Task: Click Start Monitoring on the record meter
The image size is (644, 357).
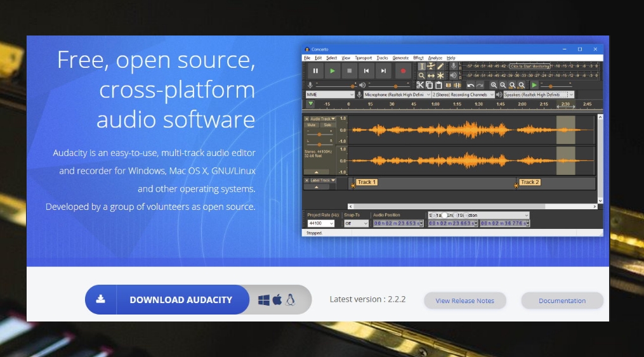Action: tap(530, 66)
